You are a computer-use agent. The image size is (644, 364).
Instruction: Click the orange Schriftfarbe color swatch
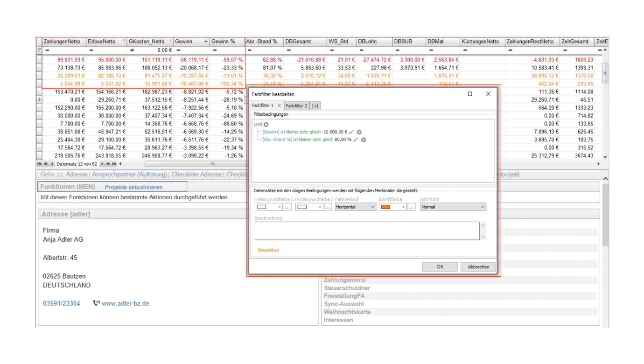(x=386, y=207)
